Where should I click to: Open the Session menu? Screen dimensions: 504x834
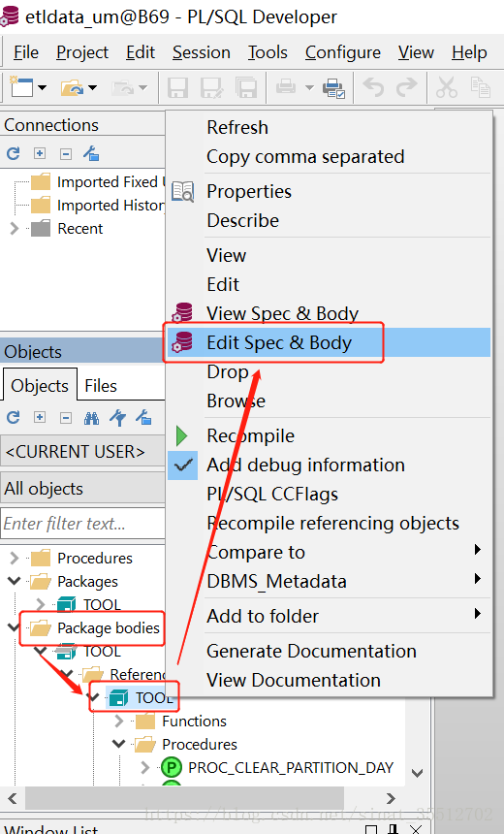[x=201, y=52]
